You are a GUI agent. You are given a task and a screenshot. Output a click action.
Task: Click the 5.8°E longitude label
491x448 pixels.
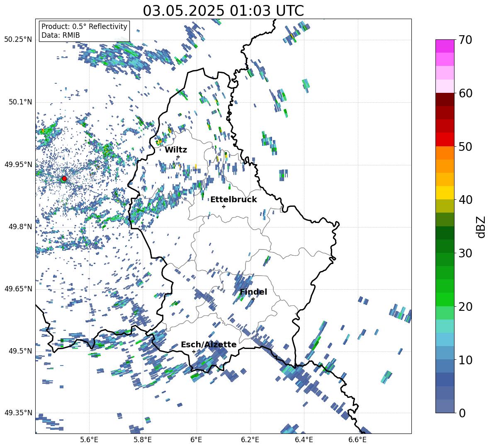click(143, 440)
